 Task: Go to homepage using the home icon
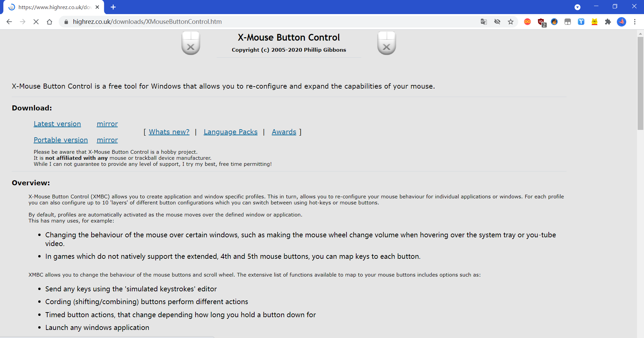[x=49, y=21]
